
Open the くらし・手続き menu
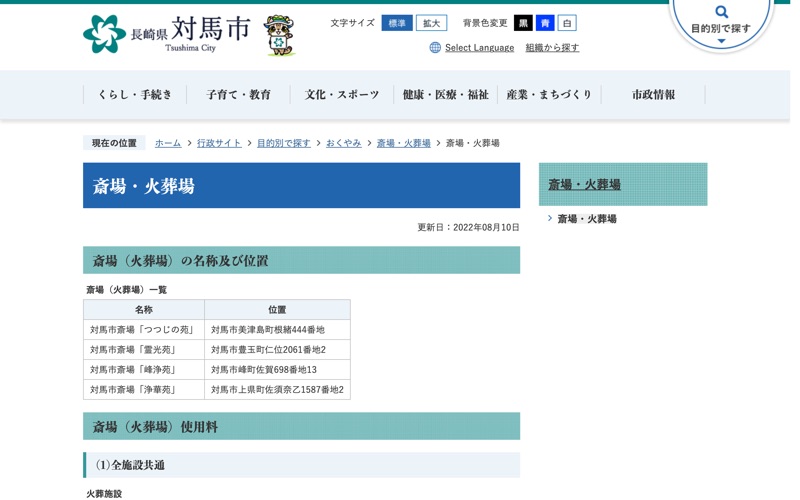(135, 94)
